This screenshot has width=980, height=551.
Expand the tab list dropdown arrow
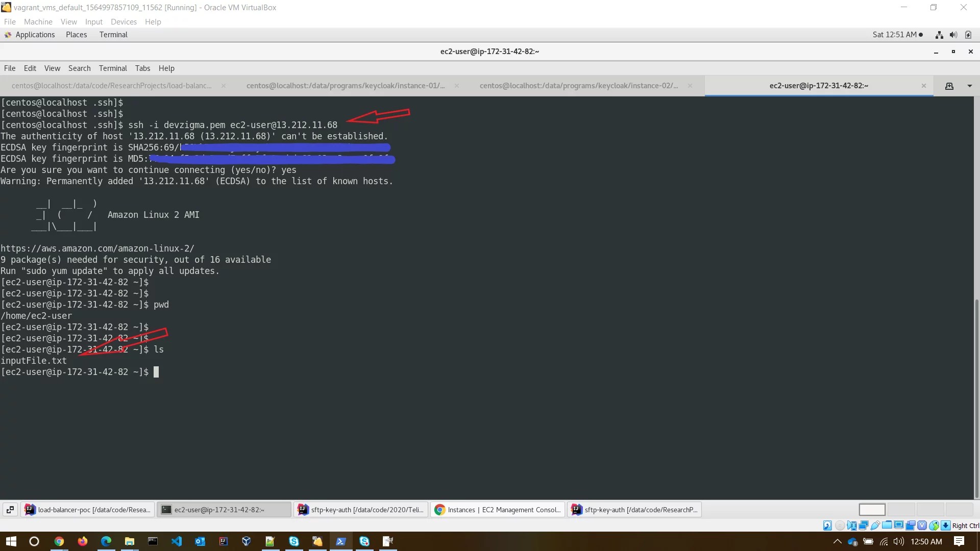[x=969, y=86]
